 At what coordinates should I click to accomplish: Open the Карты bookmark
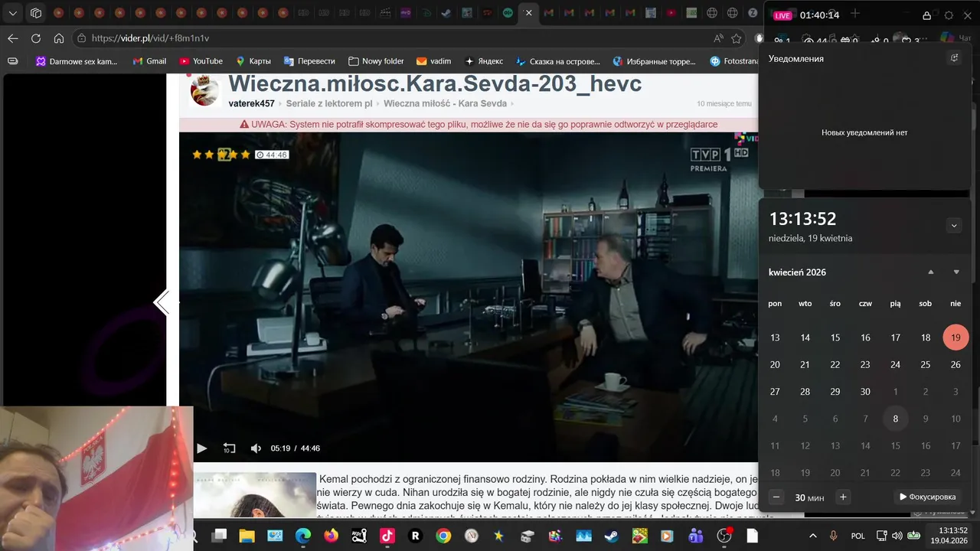253,61
